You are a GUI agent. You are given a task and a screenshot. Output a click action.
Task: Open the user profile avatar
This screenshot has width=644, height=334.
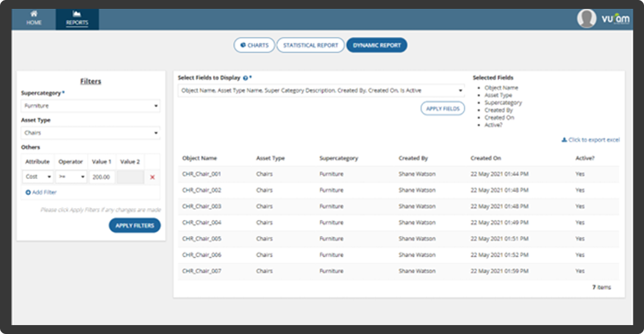tap(586, 19)
